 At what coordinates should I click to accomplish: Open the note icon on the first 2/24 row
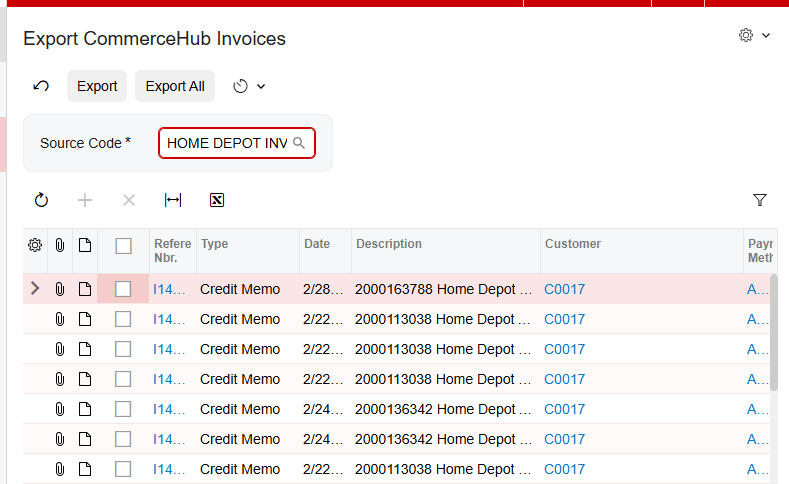[85, 409]
